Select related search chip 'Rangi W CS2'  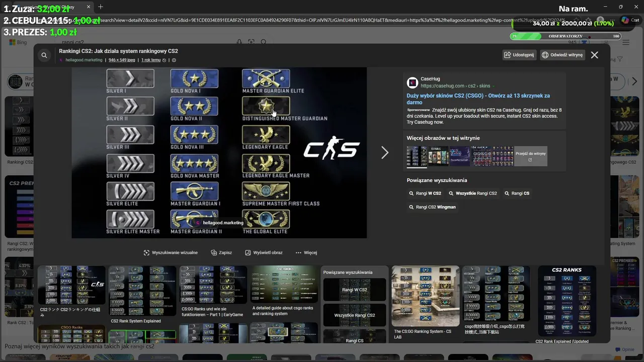coord(425,193)
